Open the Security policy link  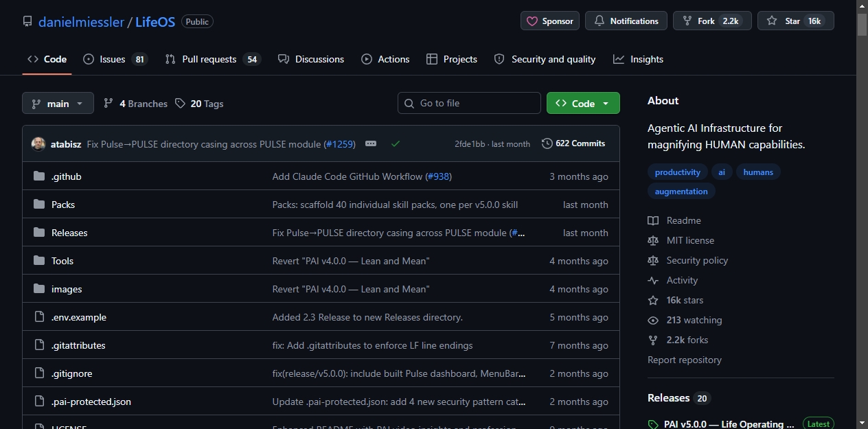click(688, 260)
